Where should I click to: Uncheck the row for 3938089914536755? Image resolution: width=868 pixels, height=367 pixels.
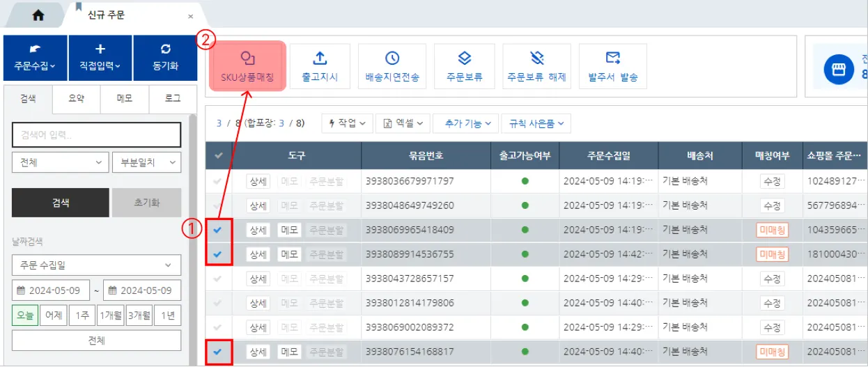(218, 254)
